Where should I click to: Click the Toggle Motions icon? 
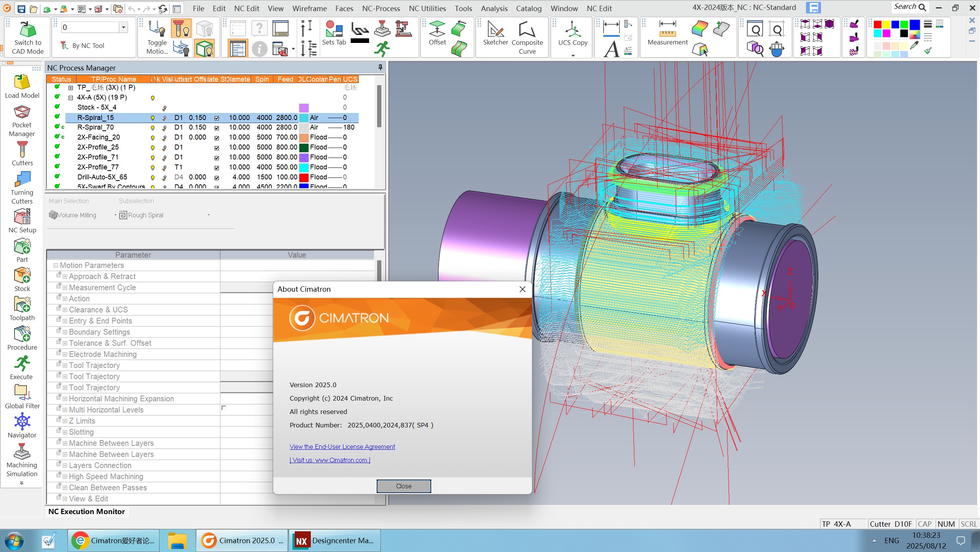[157, 38]
